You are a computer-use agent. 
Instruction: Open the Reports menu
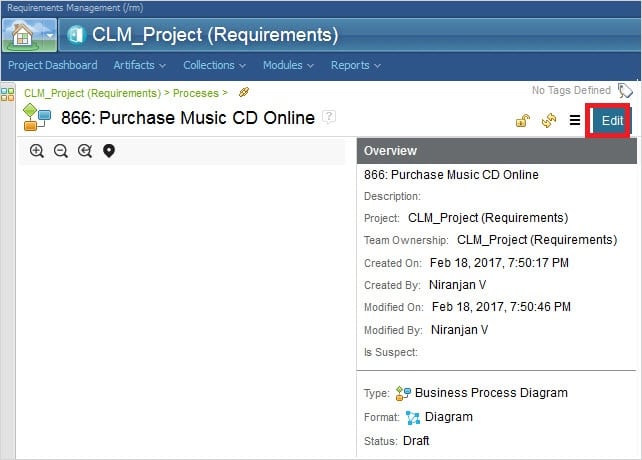coord(355,65)
